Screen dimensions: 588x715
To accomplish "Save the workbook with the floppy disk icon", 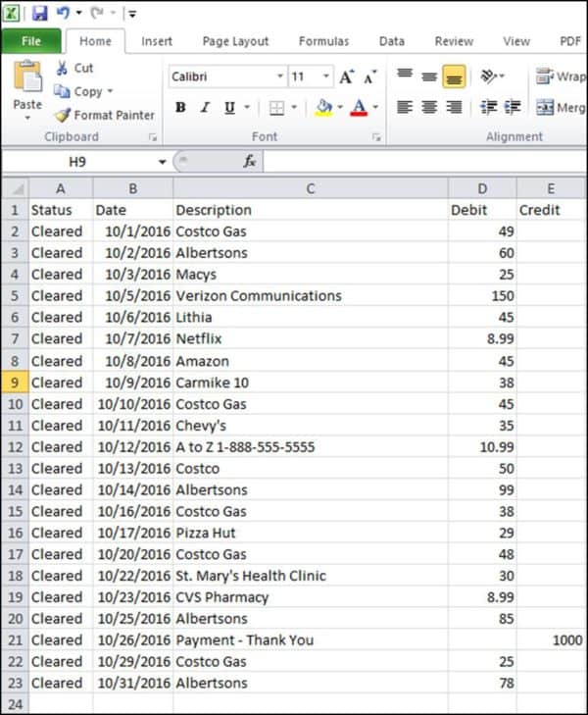I will (39, 13).
